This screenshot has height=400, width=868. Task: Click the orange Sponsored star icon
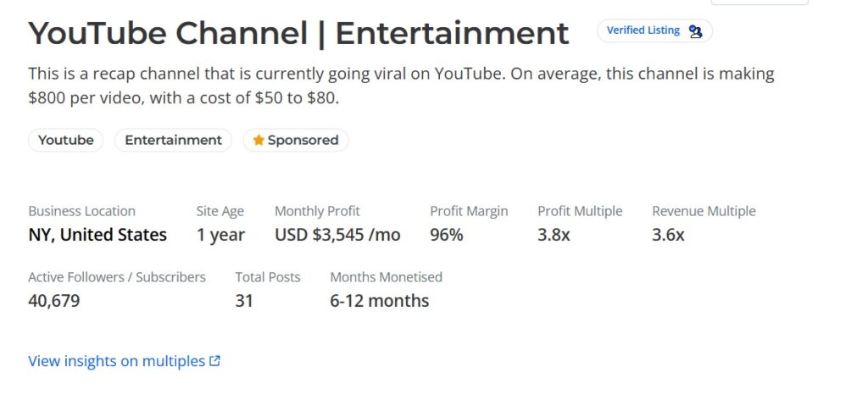pyautogui.click(x=259, y=140)
